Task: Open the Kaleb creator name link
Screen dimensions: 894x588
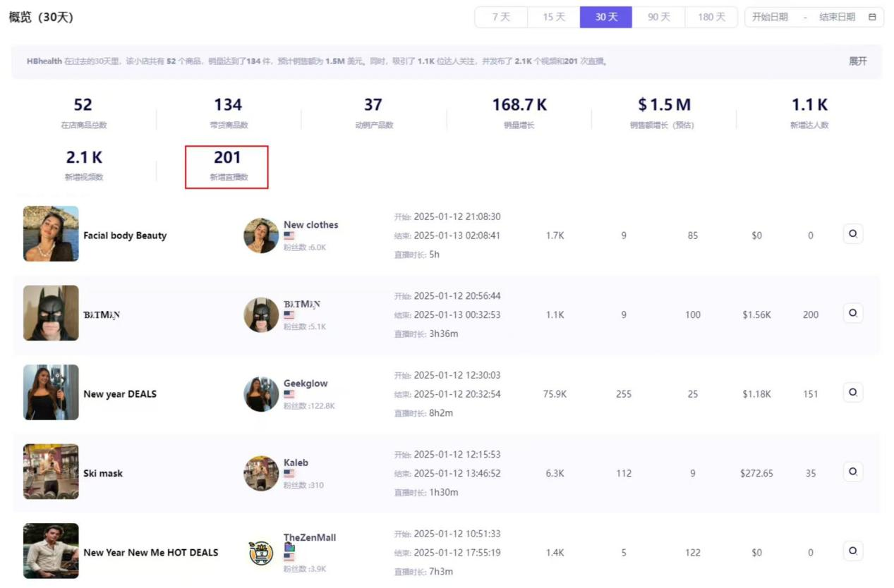Action: click(296, 463)
